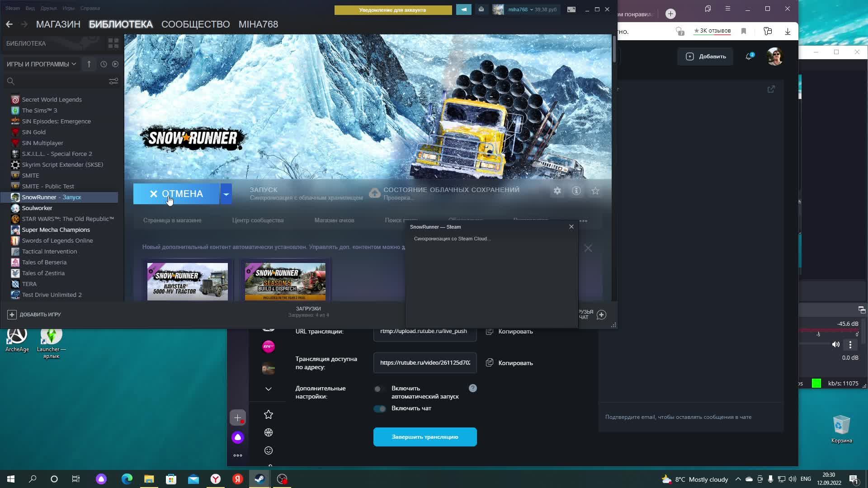Open Steam Big Picture mode icon

click(571, 9)
